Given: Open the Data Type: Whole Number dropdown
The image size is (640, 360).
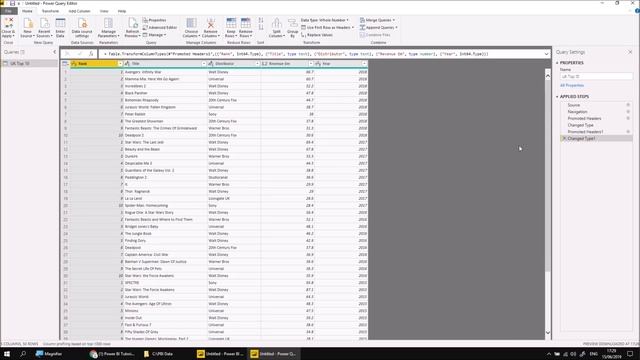Looking at the screenshot, I should 325,20.
